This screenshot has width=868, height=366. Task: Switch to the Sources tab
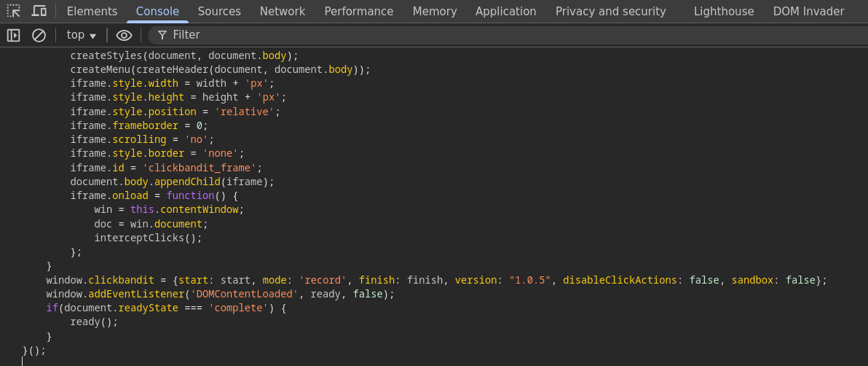(x=219, y=11)
